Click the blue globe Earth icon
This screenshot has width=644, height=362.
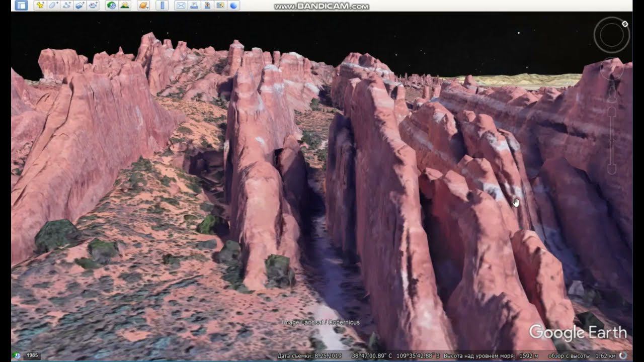tap(233, 6)
